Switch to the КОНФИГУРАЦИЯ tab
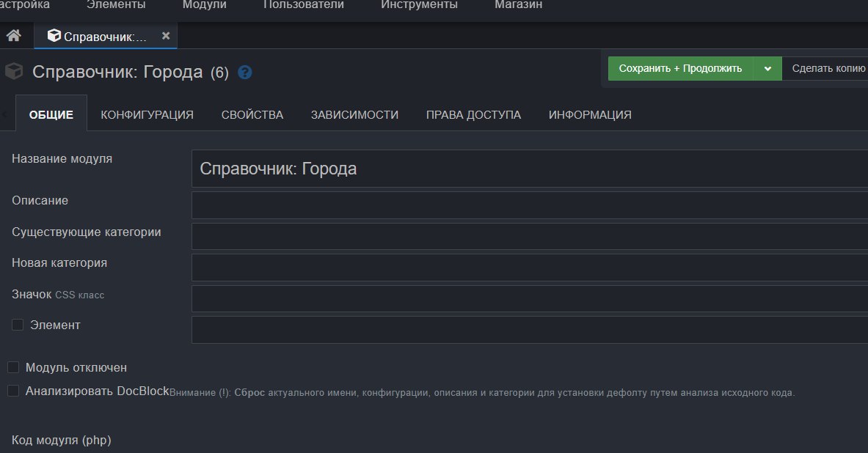The image size is (868, 453). click(147, 114)
